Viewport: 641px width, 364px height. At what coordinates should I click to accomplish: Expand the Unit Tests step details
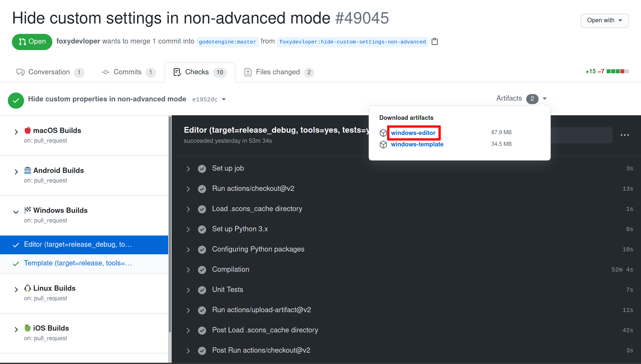[x=188, y=290]
